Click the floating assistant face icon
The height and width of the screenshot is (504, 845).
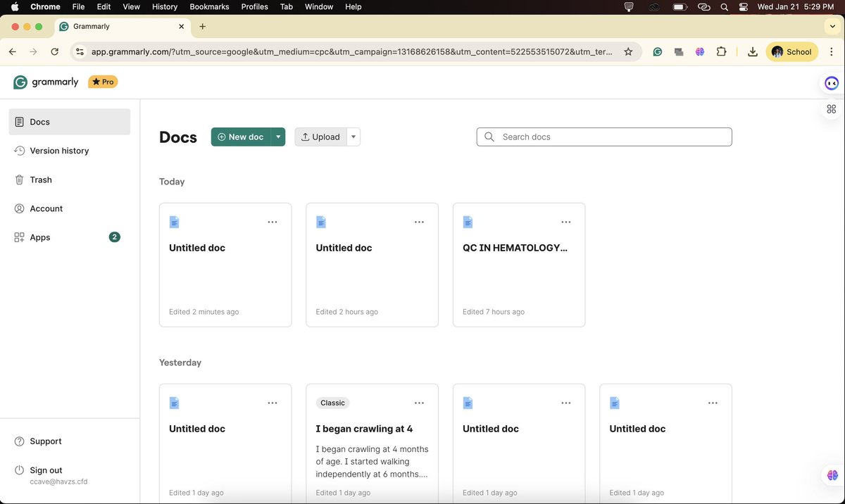[x=832, y=83]
